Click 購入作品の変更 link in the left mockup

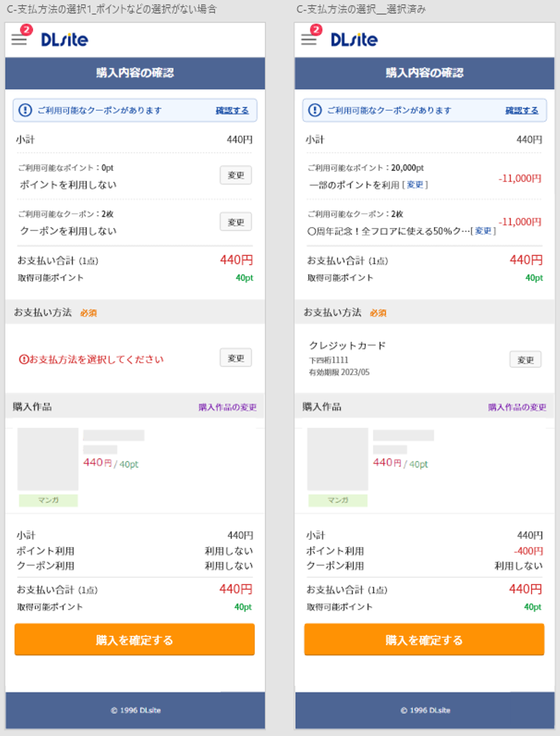pyautogui.click(x=227, y=407)
